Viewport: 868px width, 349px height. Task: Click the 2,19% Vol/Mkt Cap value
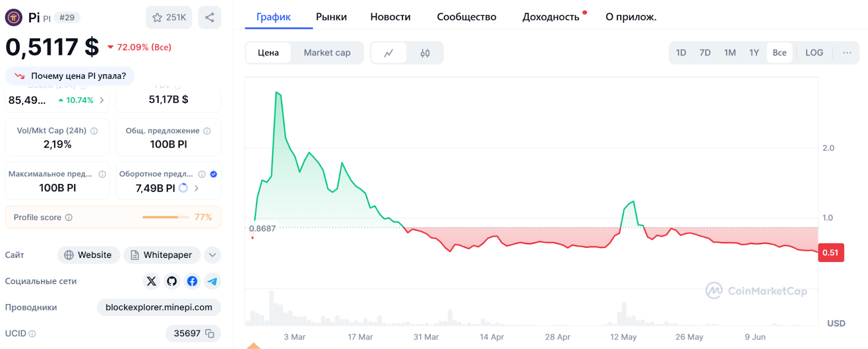tap(58, 144)
